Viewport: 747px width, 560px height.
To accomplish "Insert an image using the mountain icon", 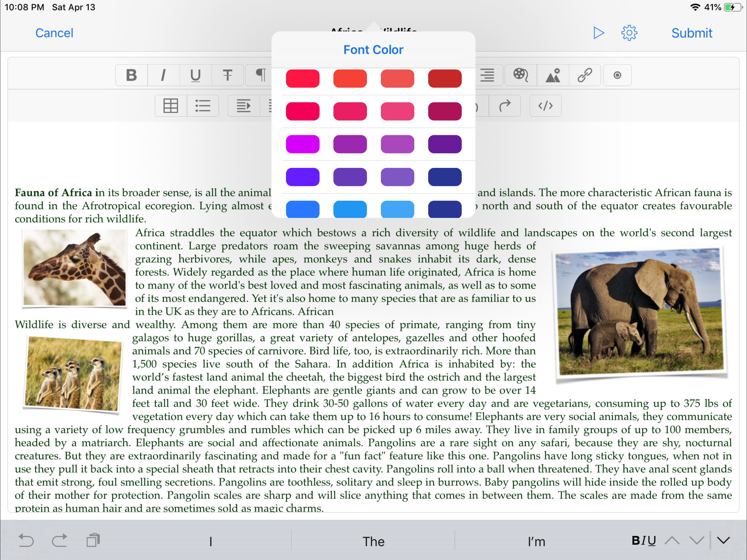I will [x=553, y=75].
